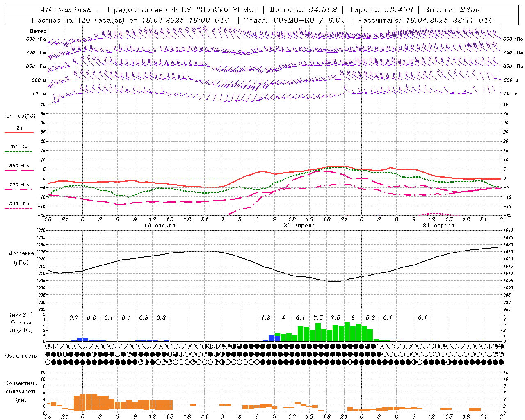The image size is (525, 420).
Task: Click the 850 гПа entry in the temperature legend
Action: (x=19, y=166)
